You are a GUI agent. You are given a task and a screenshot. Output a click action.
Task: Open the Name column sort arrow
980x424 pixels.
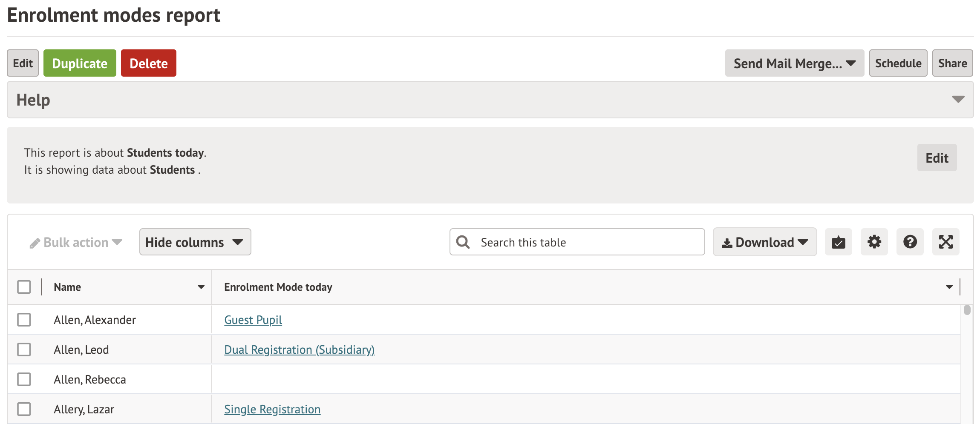point(201,287)
